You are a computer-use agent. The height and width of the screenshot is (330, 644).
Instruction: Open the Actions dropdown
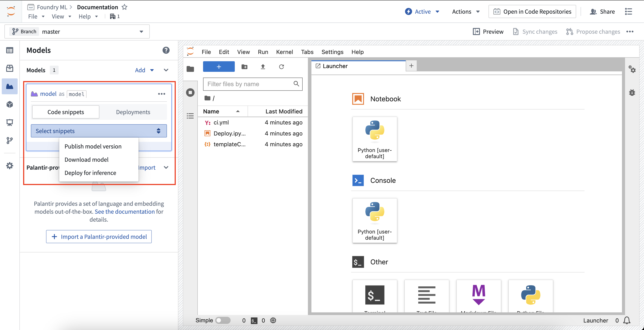coord(466,11)
